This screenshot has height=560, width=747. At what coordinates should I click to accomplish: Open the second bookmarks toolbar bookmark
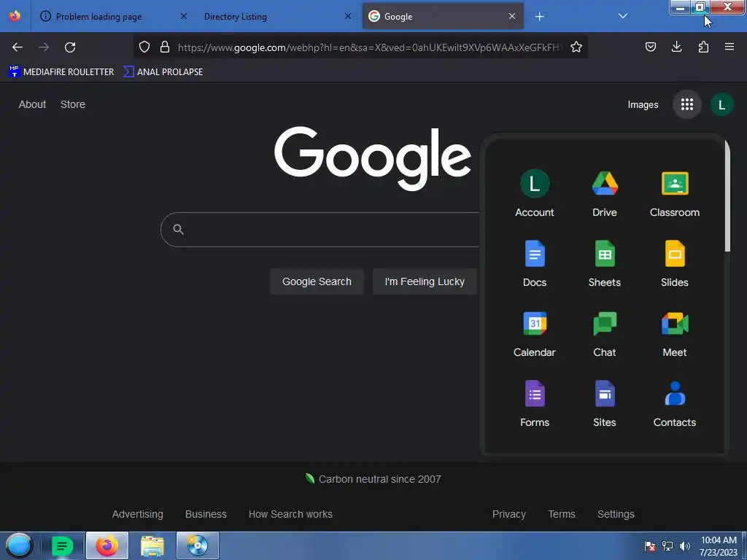(x=163, y=72)
